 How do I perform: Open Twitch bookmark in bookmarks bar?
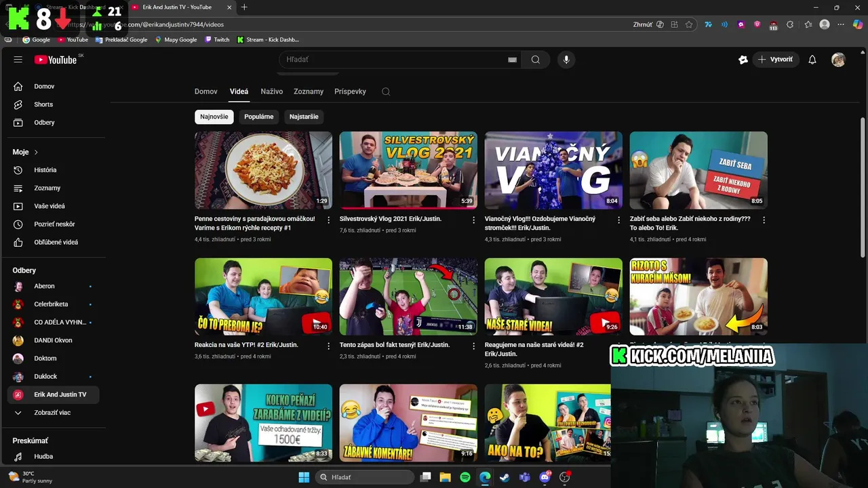(217, 40)
